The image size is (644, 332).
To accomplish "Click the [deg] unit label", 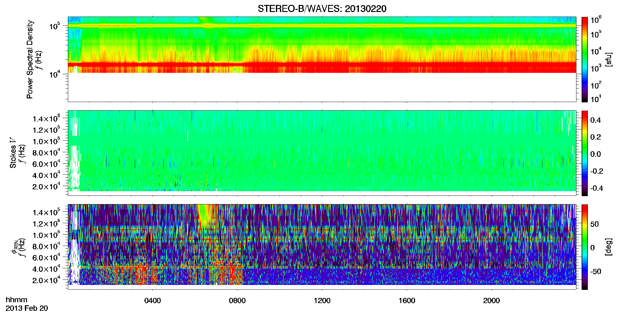I will [609, 247].
